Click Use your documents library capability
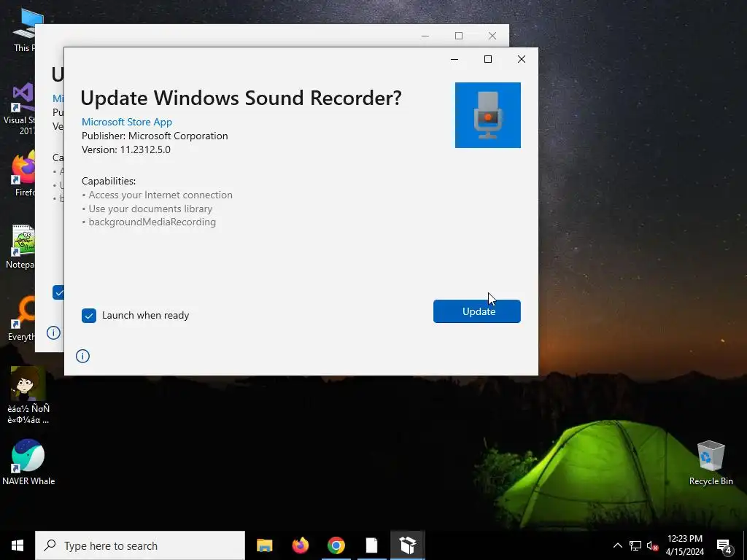747x560 pixels. coord(150,209)
